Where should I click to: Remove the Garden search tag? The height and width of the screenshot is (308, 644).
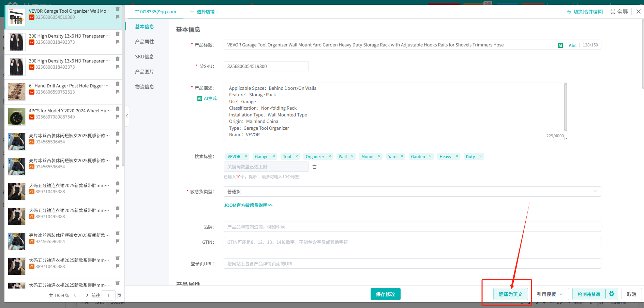coord(430,156)
